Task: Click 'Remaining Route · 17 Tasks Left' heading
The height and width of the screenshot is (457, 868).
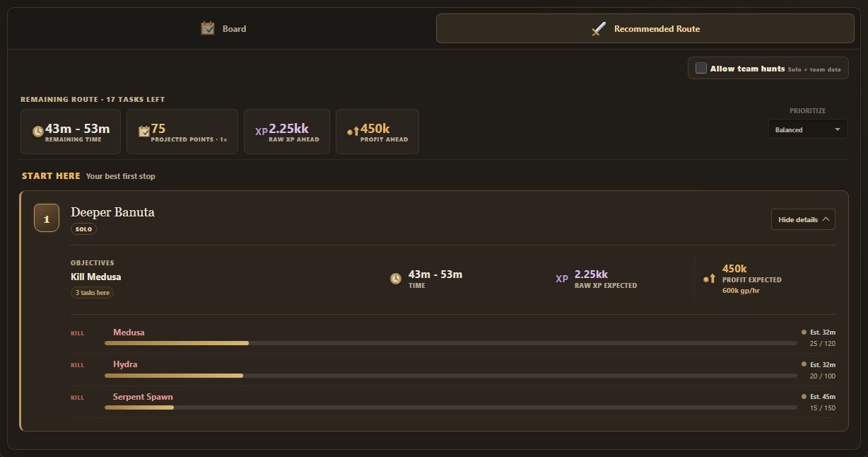Action: pyautogui.click(x=93, y=99)
